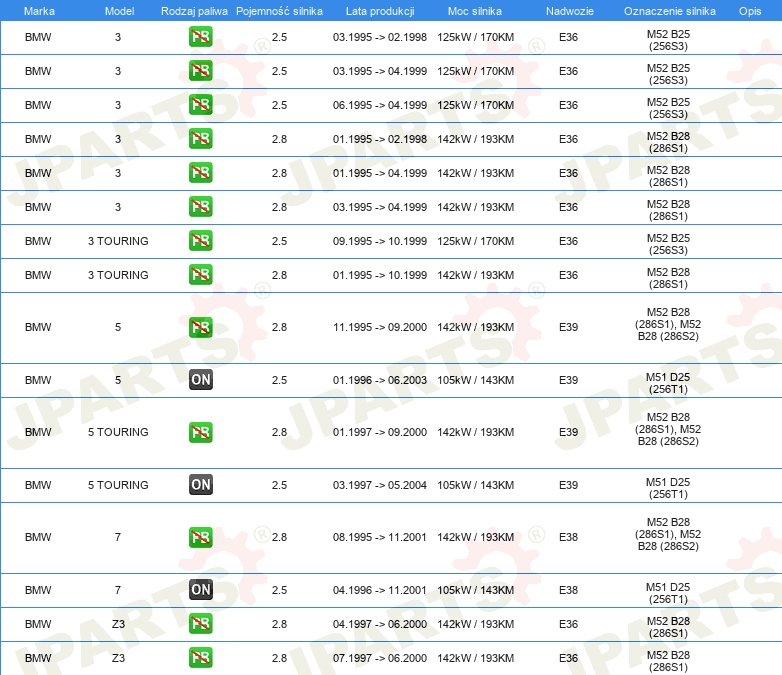Click the Rodzaj paliwa column header

point(194,11)
